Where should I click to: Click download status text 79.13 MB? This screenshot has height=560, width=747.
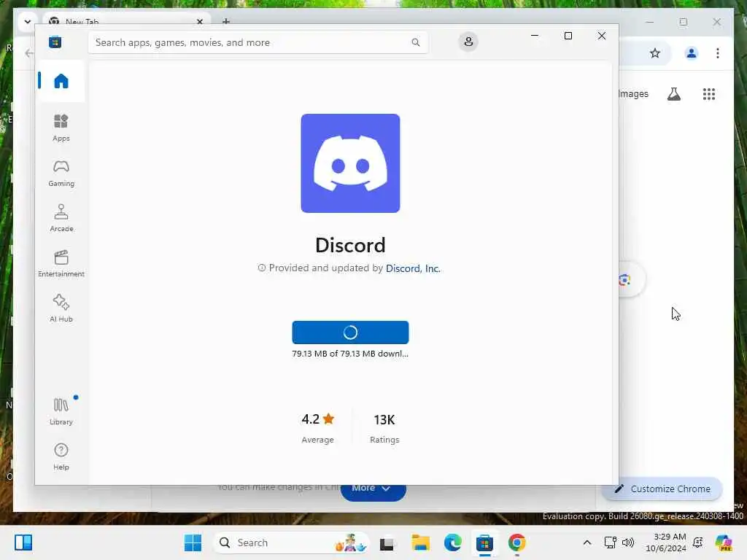[x=350, y=354]
